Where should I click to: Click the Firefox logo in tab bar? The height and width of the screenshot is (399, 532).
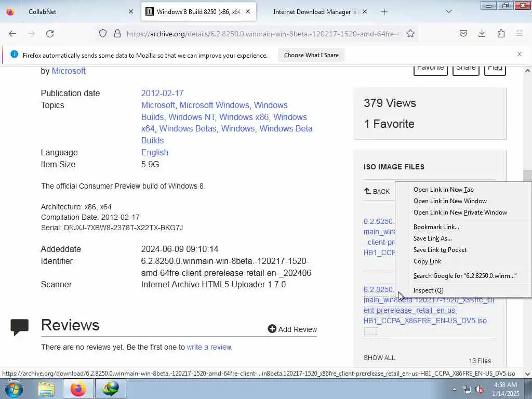10,11
